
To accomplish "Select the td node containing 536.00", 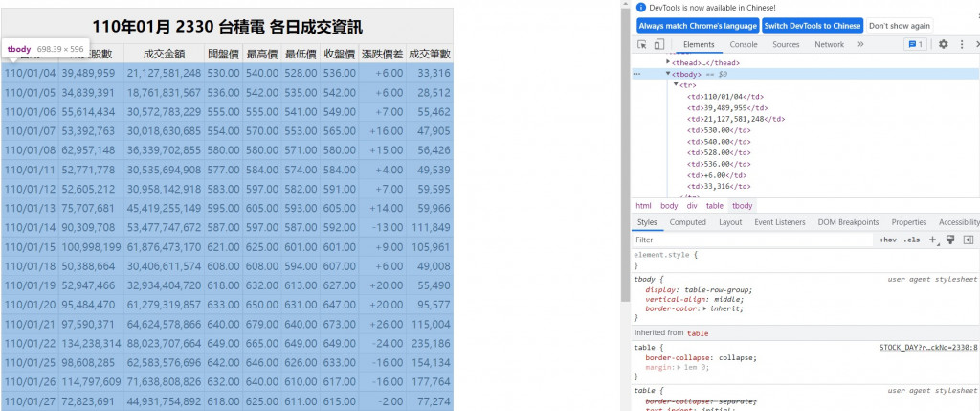I will click(x=718, y=164).
